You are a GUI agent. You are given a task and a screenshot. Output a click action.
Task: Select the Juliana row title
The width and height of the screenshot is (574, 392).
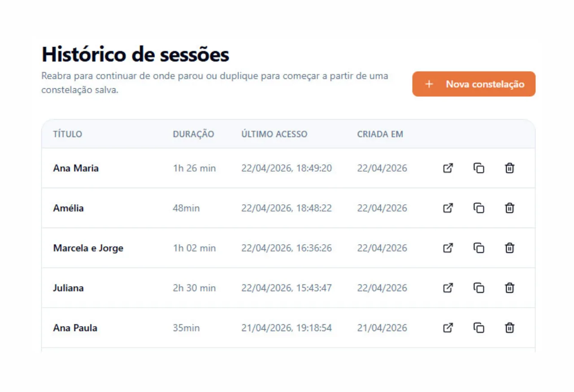[68, 288]
